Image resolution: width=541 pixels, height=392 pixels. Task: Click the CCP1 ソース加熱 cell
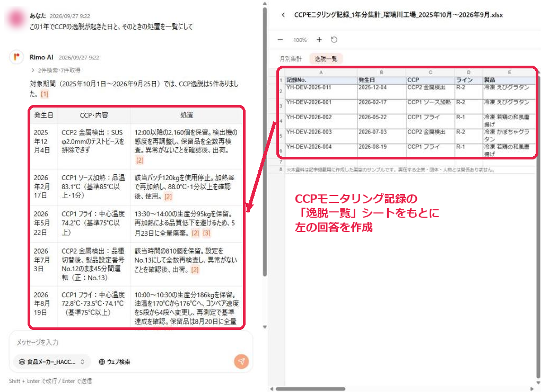430,106
